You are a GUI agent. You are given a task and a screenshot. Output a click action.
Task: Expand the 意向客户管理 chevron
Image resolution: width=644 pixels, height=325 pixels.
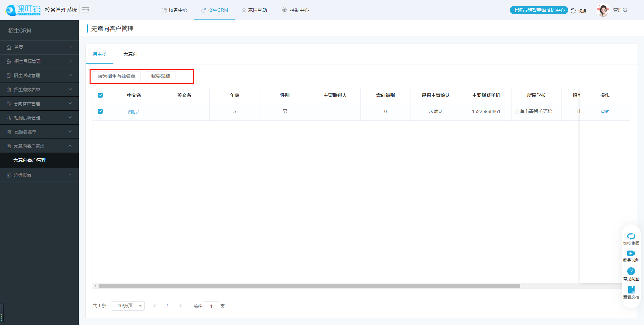(70, 103)
